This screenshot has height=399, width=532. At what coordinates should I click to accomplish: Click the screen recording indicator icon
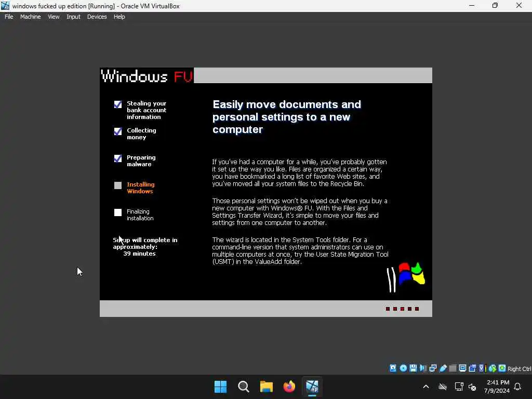tap(472, 368)
